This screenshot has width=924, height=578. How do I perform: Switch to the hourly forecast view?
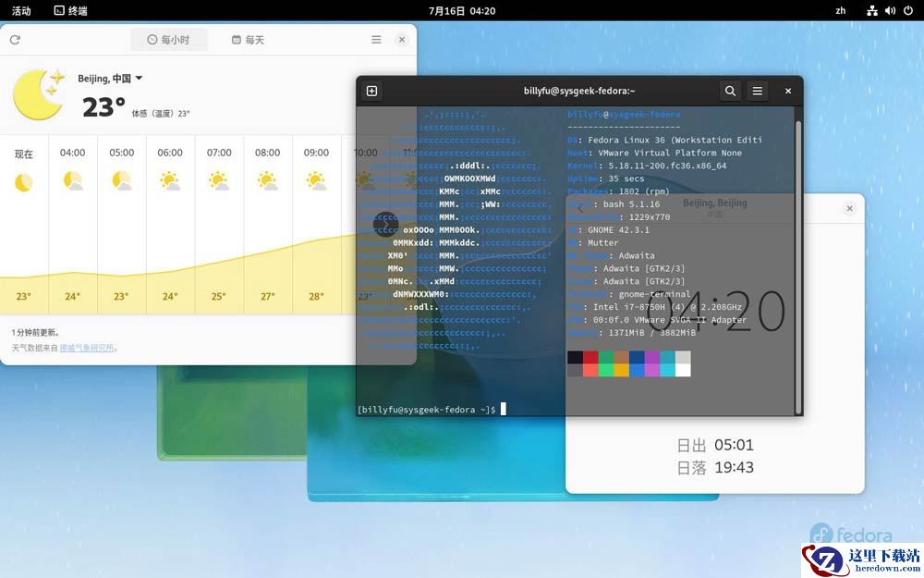[168, 40]
